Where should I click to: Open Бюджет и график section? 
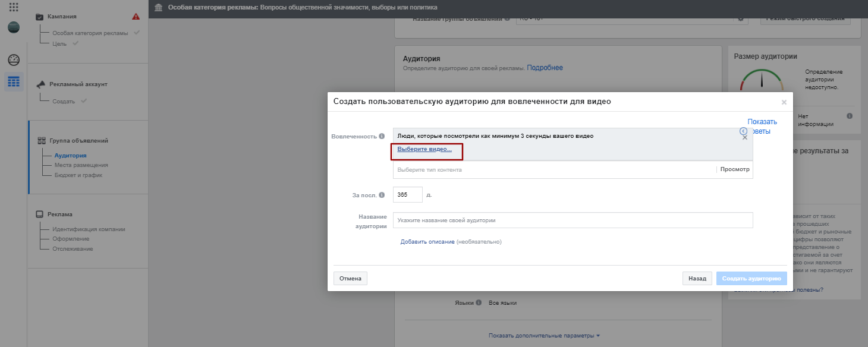tap(78, 175)
